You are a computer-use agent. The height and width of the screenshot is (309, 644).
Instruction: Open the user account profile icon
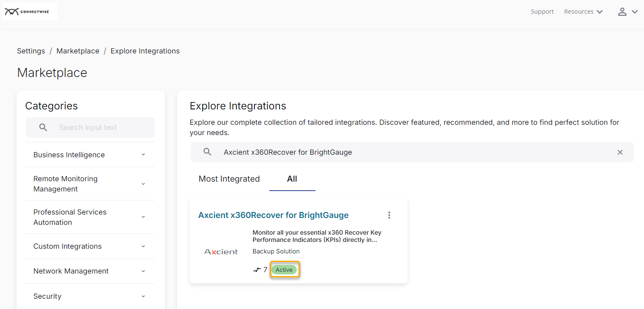click(622, 12)
